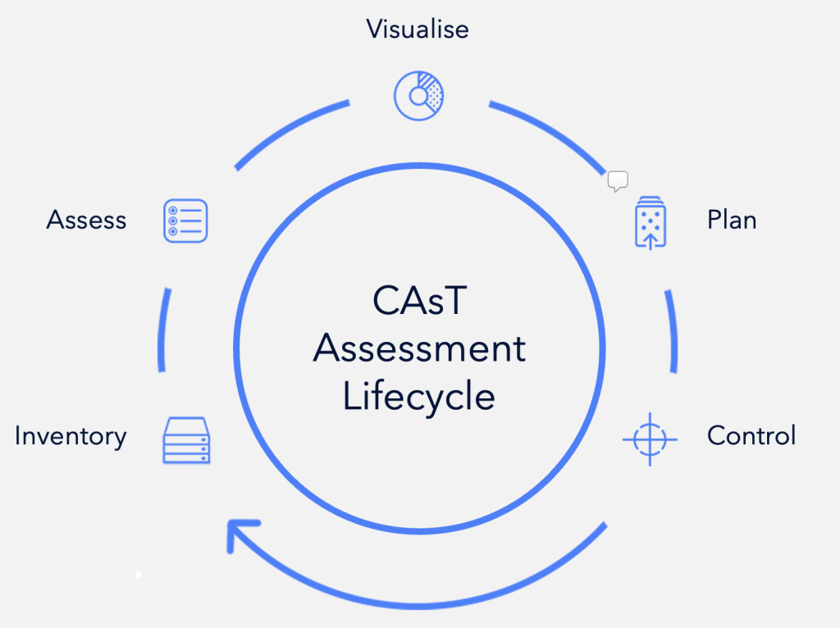Click the word CAsT in the center
This screenshot has width=840, height=628.
point(419,301)
